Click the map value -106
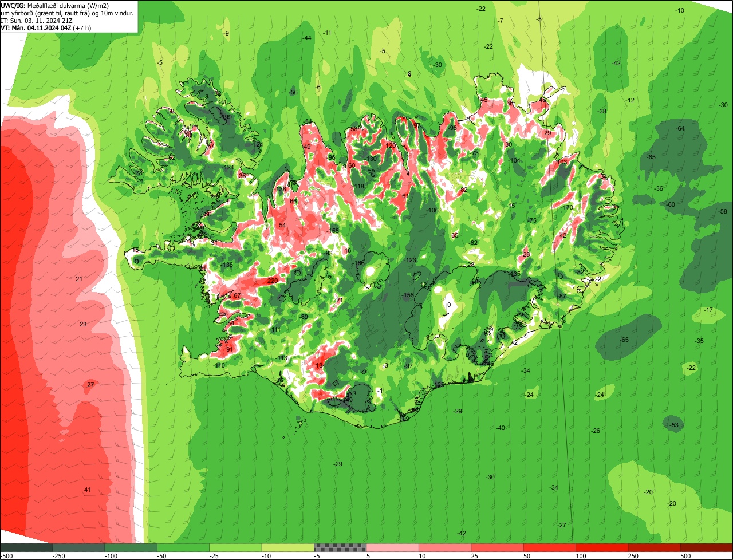Viewport: 733px width, 560px height. point(432,211)
